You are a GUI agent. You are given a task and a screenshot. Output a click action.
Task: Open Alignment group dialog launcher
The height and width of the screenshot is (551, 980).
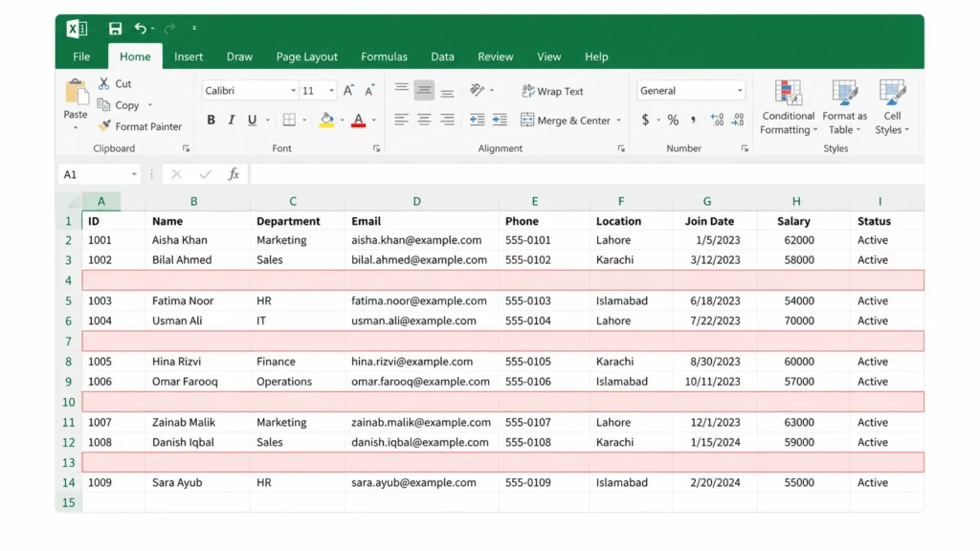[x=620, y=148]
